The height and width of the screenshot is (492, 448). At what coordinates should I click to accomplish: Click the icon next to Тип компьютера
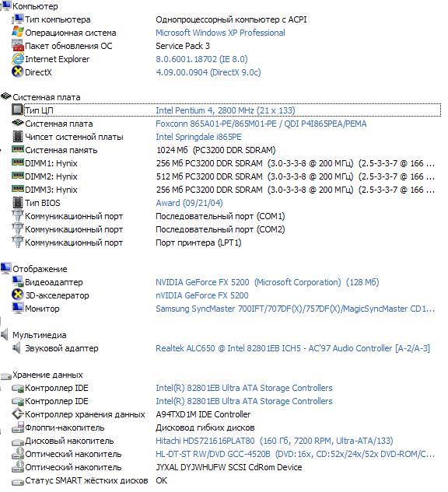[18, 19]
